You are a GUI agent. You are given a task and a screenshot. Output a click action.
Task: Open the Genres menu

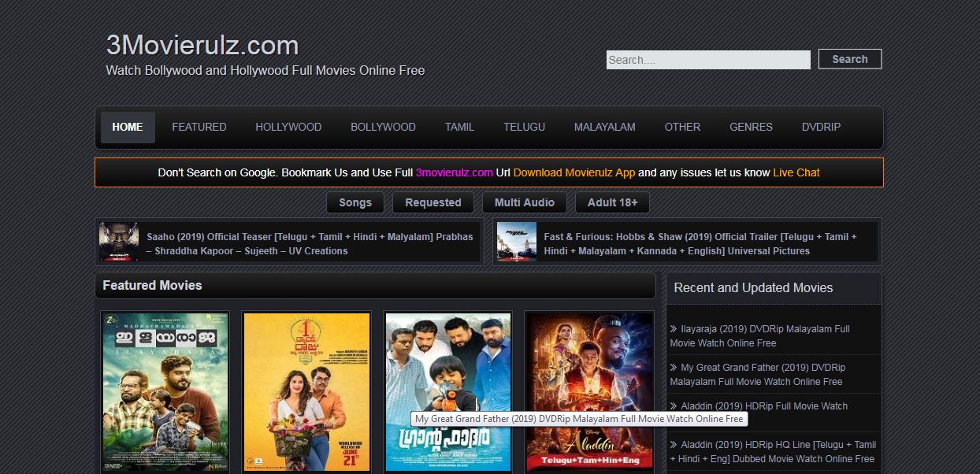[x=751, y=127]
